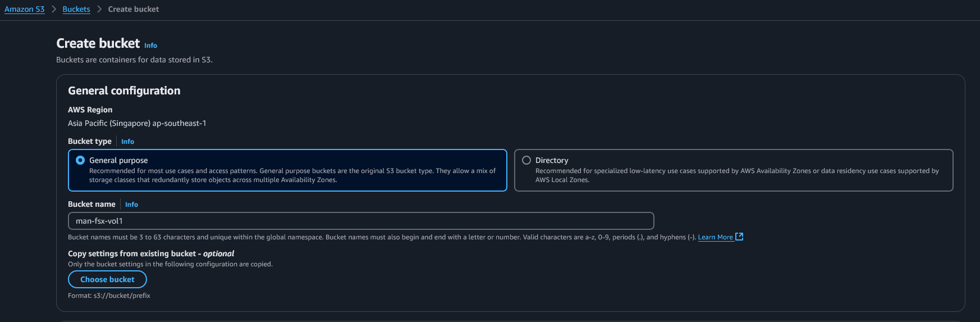Click the Create bucket breadcrumb item

click(134, 9)
